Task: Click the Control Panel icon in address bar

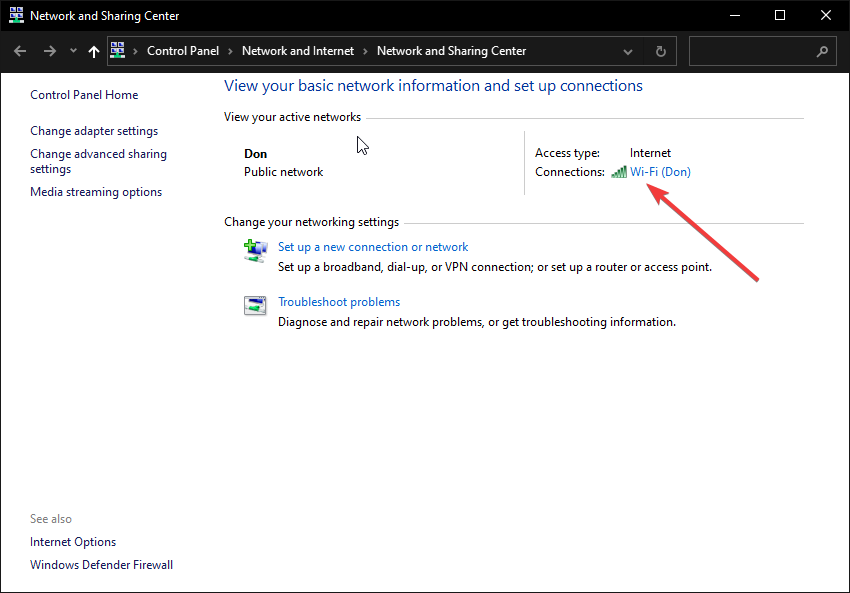Action: tap(118, 50)
